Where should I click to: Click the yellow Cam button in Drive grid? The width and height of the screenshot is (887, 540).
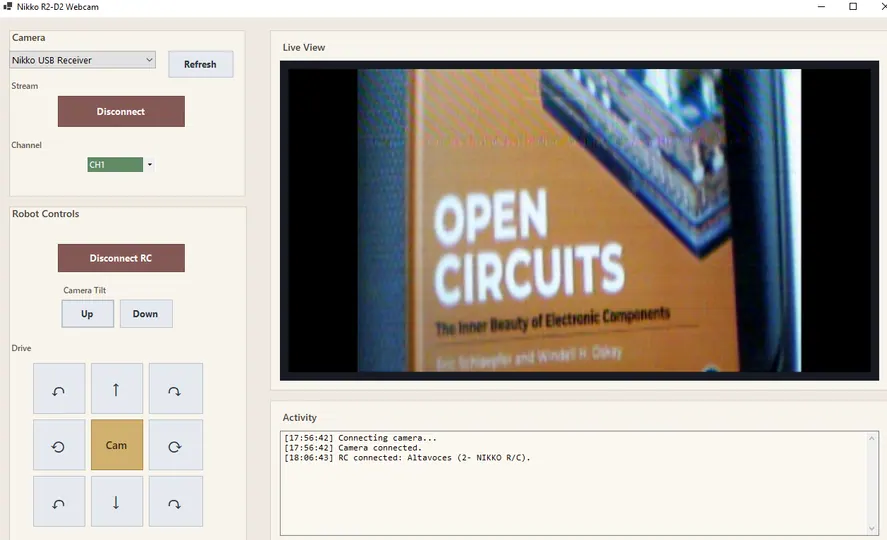pyautogui.click(x=117, y=445)
